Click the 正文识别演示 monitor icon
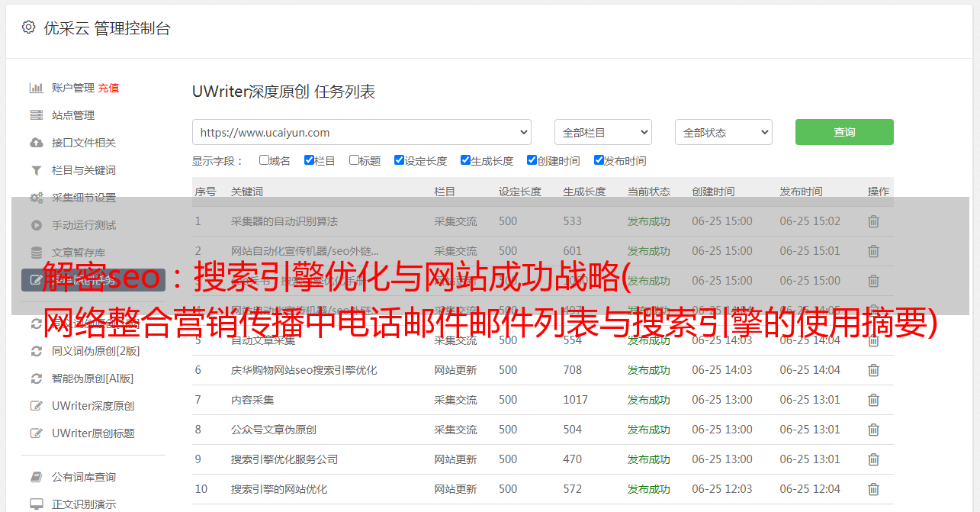Image resolution: width=980 pixels, height=512 pixels. (36, 504)
